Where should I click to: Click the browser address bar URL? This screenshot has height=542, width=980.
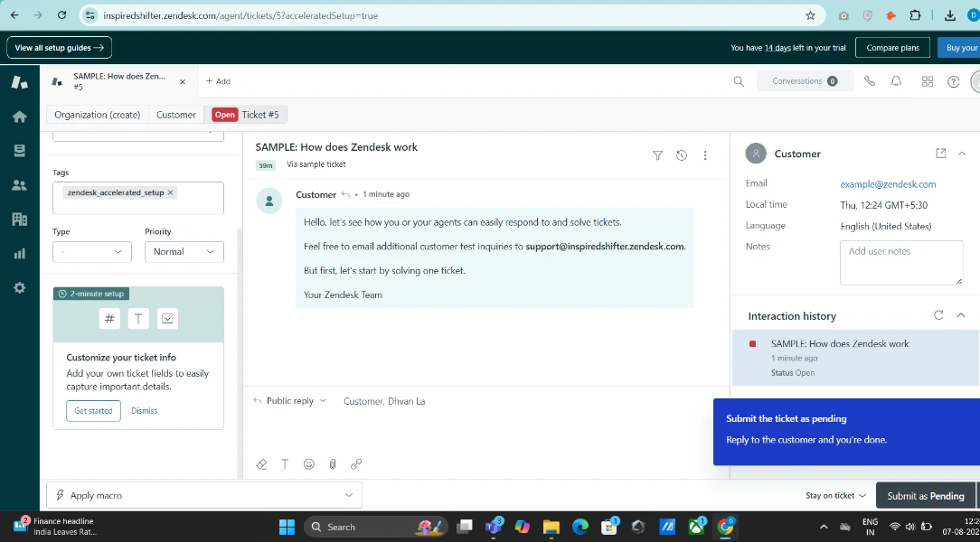coord(240,15)
